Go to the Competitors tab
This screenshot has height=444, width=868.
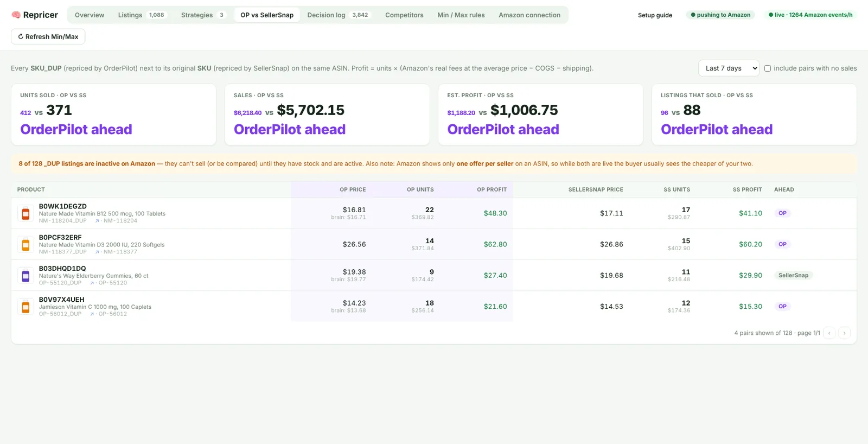tap(404, 15)
